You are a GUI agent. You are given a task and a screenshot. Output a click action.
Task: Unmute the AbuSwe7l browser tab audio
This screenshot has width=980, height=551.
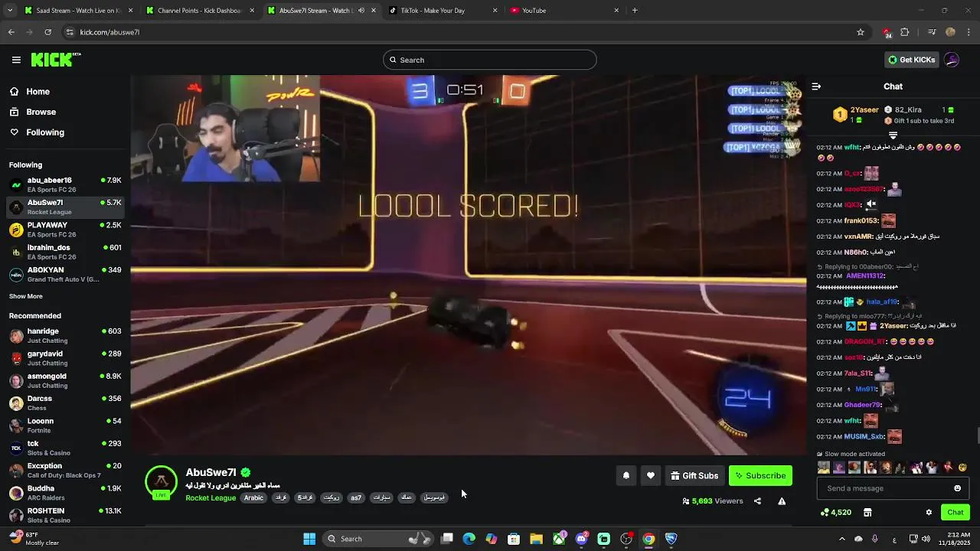[361, 11]
